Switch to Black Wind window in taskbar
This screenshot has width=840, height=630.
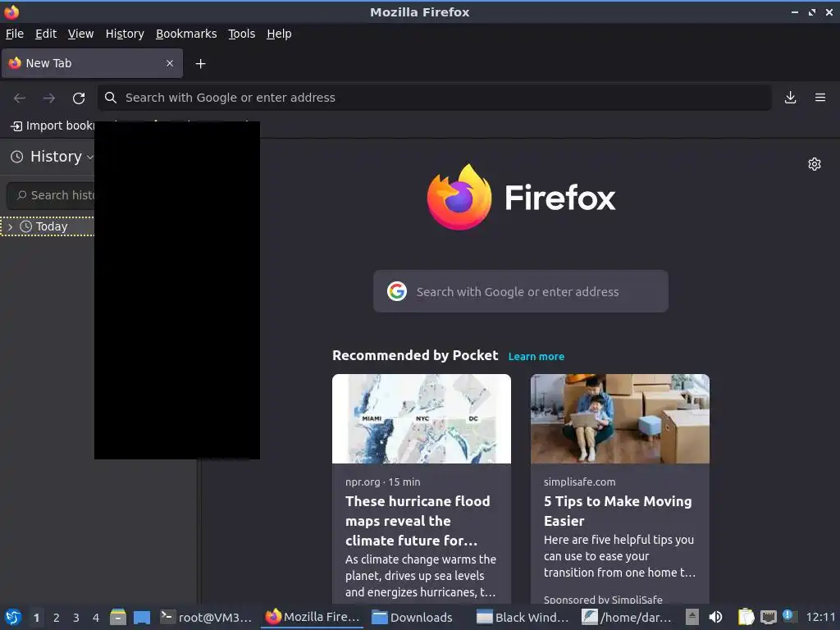523,617
